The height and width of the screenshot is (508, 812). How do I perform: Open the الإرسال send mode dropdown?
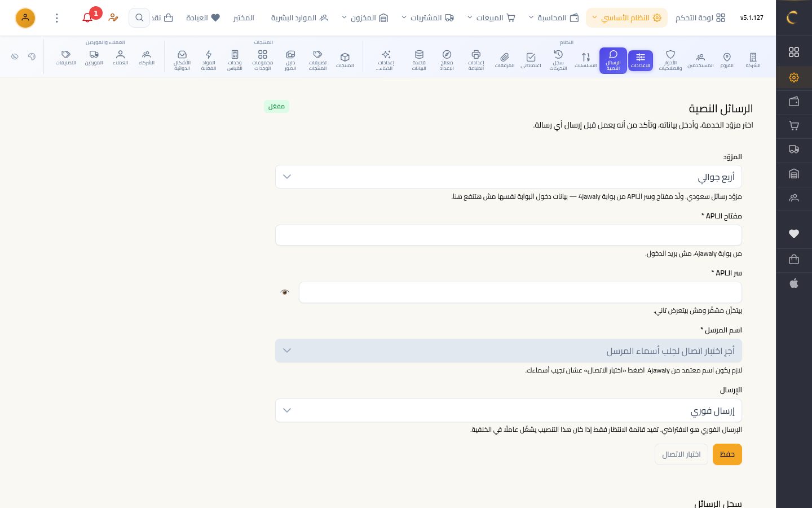[x=509, y=410]
